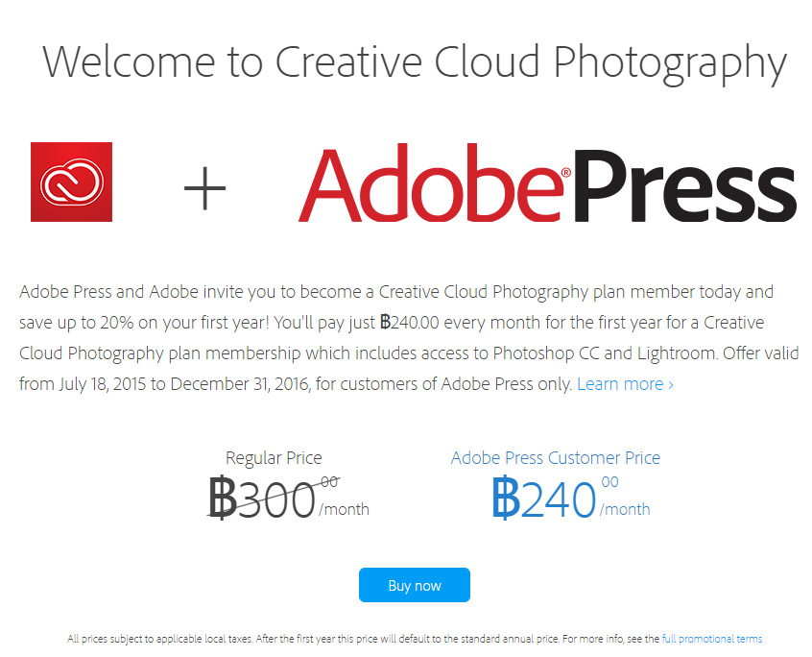Click the red Creative Cloud icon
Image resolution: width=812 pixels, height=657 pixels.
71,182
